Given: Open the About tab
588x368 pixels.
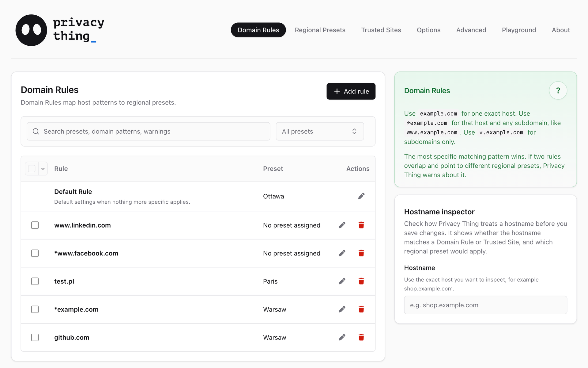Looking at the screenshot, I should pyautogui.click(x=561, y=30).
